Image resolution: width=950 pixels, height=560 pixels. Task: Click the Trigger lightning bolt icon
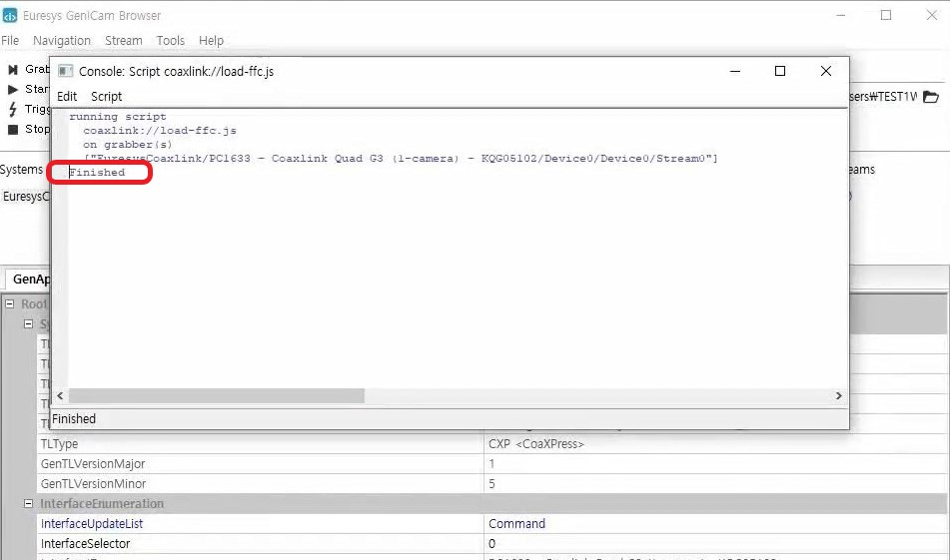coord(13,110)
